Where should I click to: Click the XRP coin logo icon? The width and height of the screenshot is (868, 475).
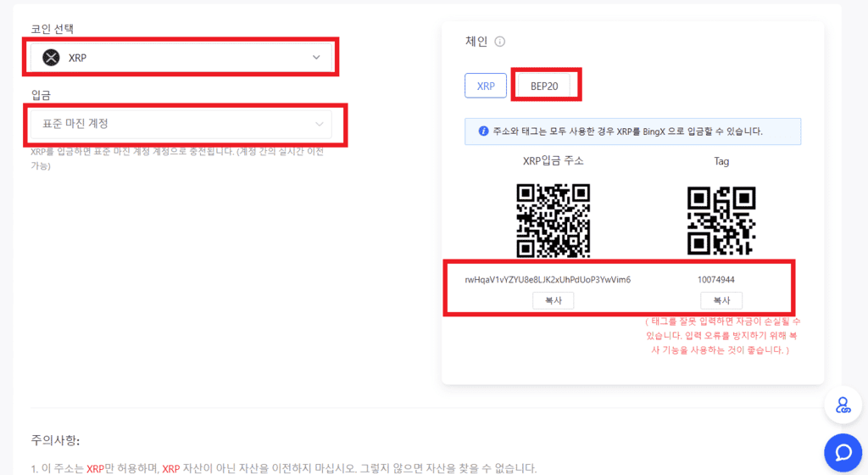(51, 58)
